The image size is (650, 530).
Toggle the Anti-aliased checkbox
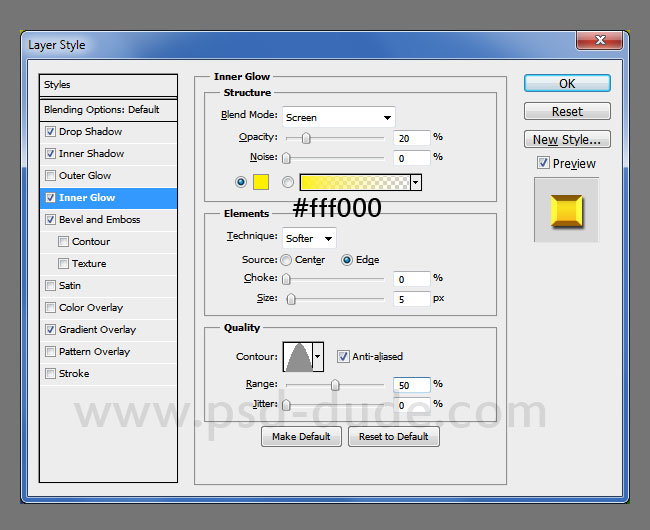(x=343, y=356)
